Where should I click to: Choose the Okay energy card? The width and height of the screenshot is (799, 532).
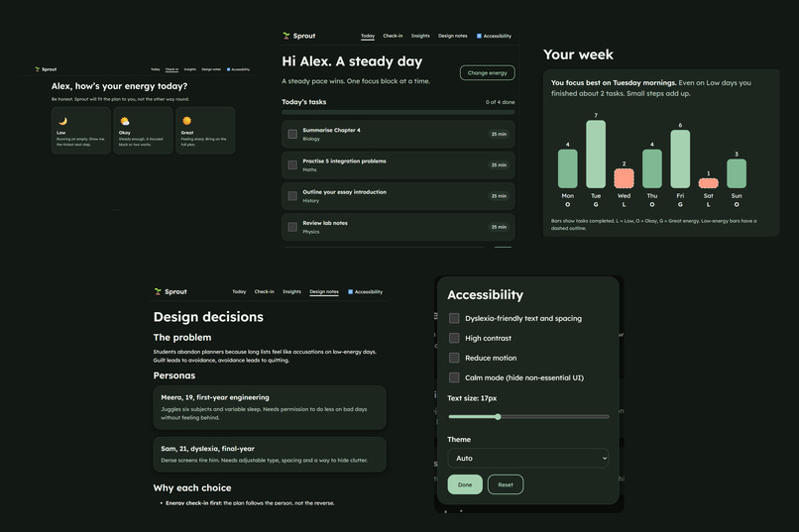click(143, 131)
